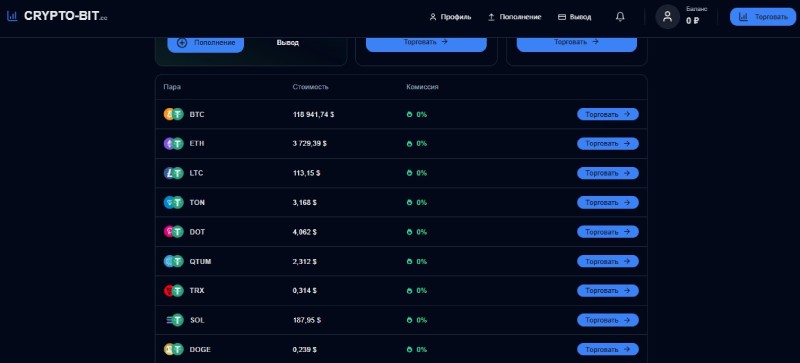Trade DOGE via its Торговать button
800x363 pixels.
(608, 349)
